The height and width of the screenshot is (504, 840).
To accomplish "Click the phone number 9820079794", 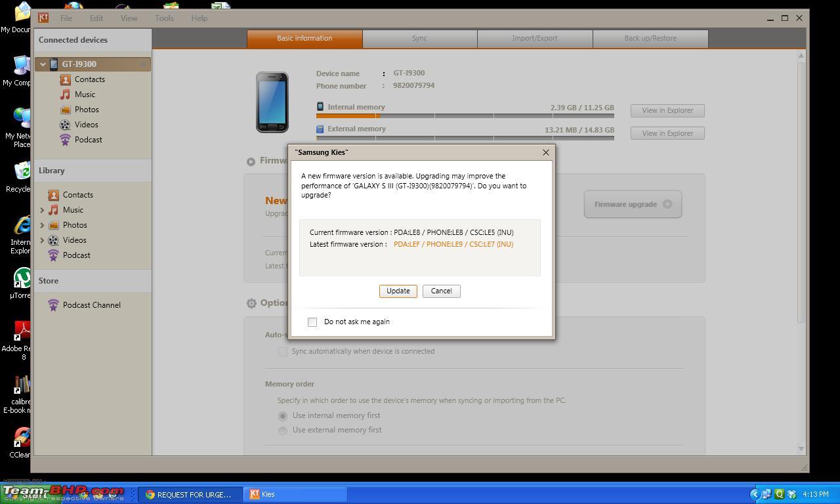I will (x=413, y=85).
